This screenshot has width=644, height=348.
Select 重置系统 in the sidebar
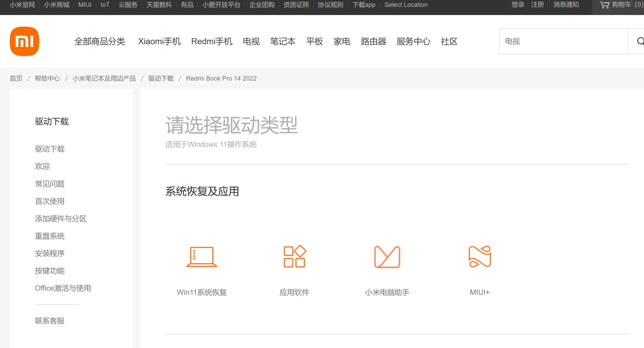pos(50,236)
